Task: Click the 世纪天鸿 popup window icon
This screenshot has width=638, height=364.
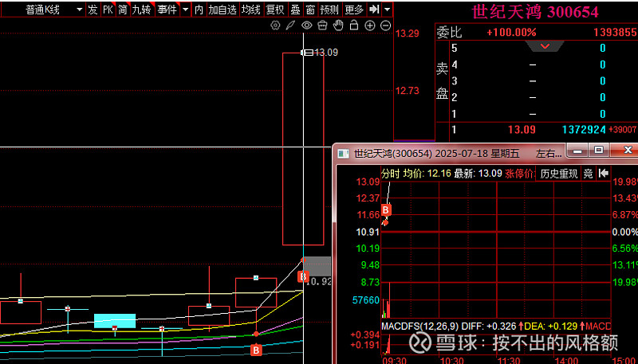Action: pos(344,154)
